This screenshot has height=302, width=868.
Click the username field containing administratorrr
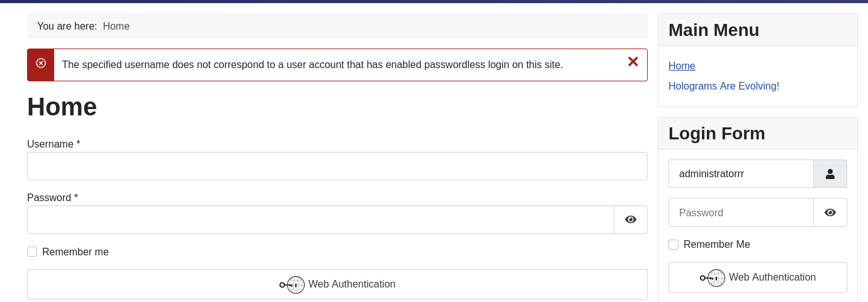tap(741, 173)
